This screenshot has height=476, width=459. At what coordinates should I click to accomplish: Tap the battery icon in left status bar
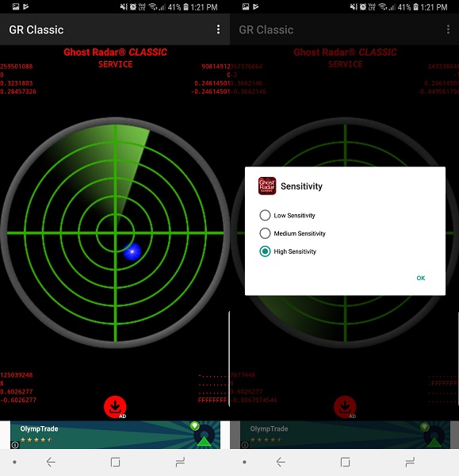(x=186, y=7)
